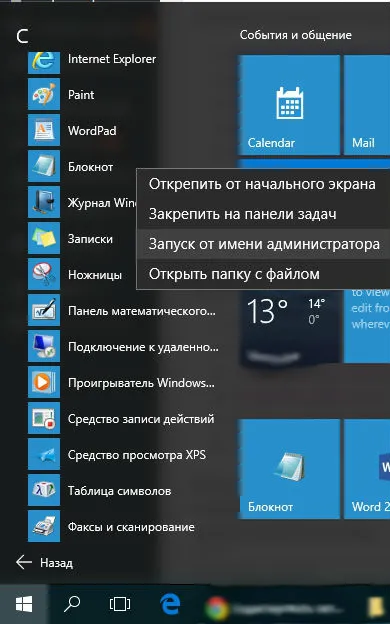Click the letter С section header
This screenshot has width=390, height=624.
pyautogui.click(x=22, y=36)
